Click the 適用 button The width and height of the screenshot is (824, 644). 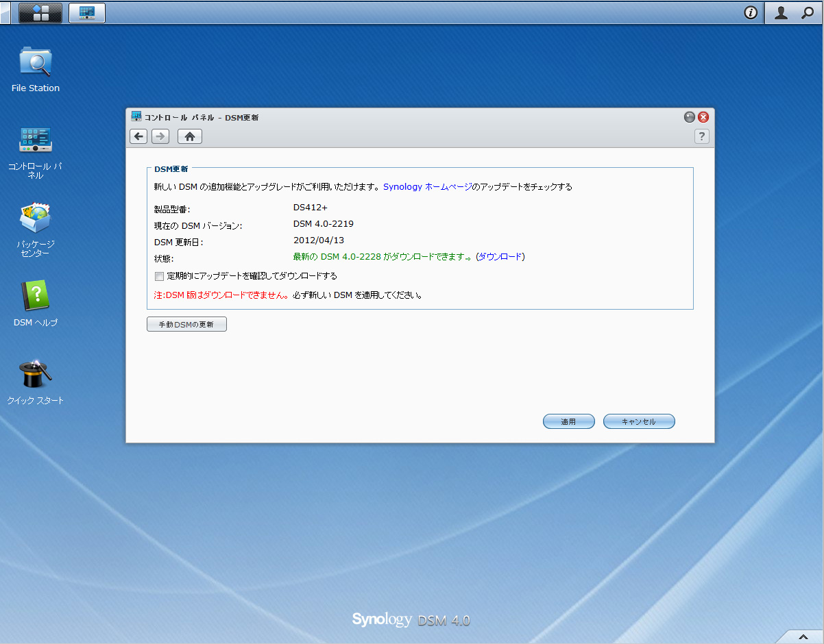pos(568,421)
